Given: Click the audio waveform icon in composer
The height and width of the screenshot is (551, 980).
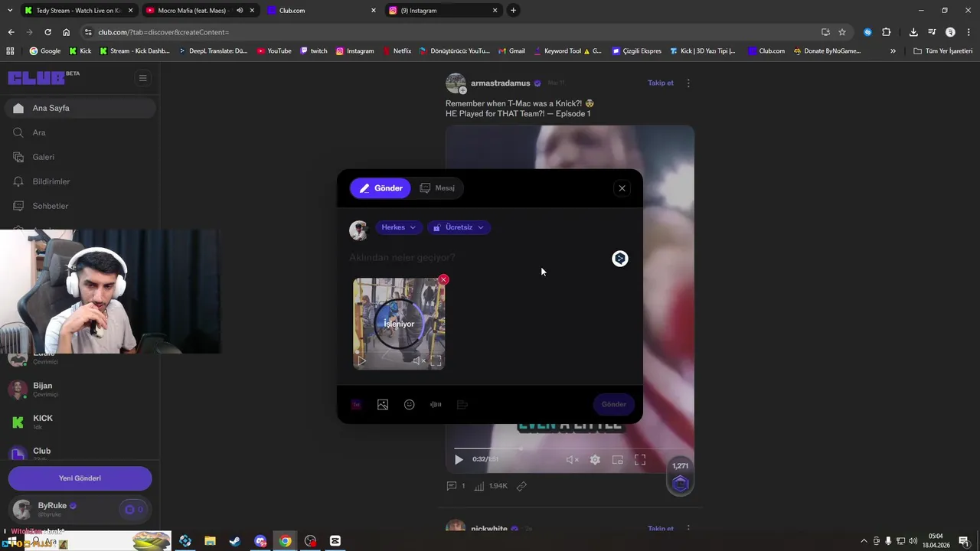Looking at the screenshot, I should click(x=436, y=405).
